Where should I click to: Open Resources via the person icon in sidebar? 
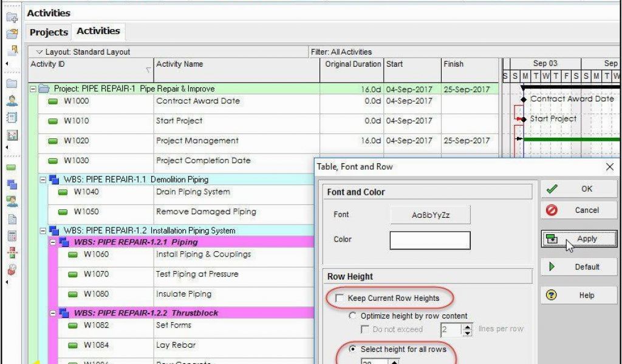(12, 100)
